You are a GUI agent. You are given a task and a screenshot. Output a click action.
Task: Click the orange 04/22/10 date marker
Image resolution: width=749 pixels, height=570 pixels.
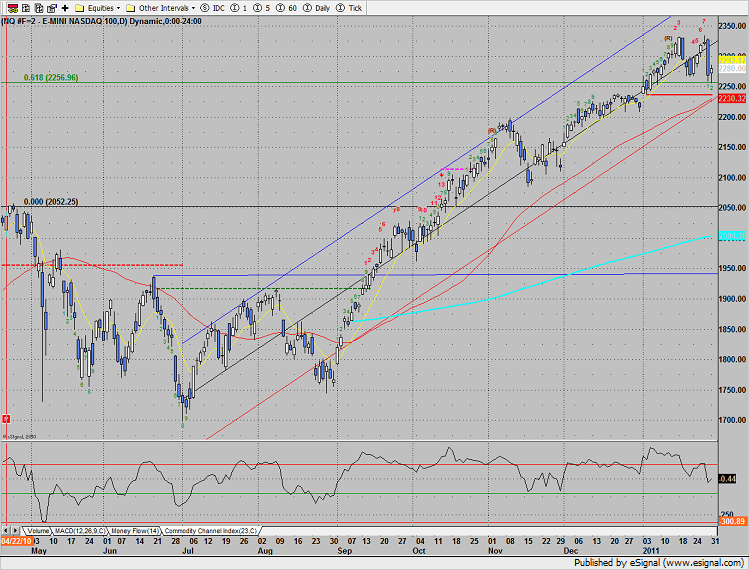(x=16, y=541)
